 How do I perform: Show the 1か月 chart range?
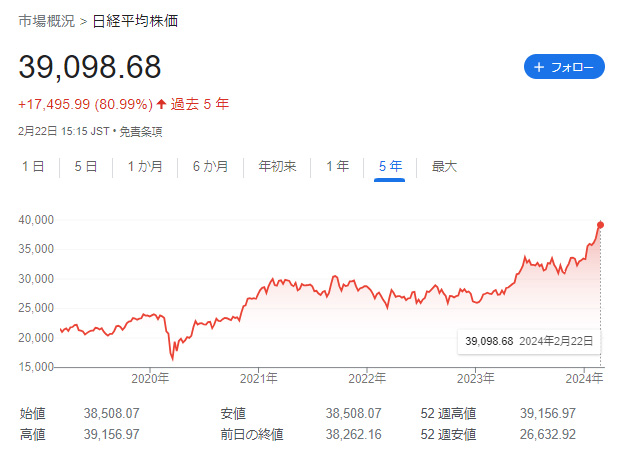[145, 167]
